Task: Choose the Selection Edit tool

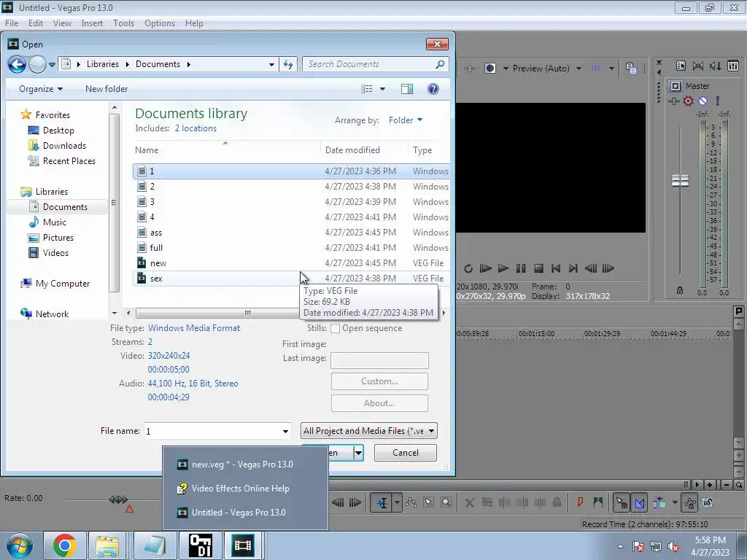Action: pos(428,502)
